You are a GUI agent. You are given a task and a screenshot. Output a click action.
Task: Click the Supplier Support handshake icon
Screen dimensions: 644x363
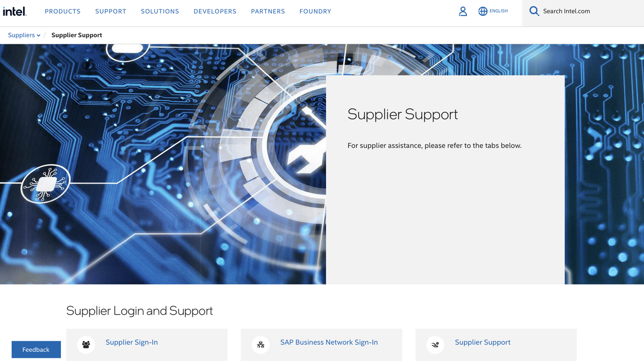[435, 345]
